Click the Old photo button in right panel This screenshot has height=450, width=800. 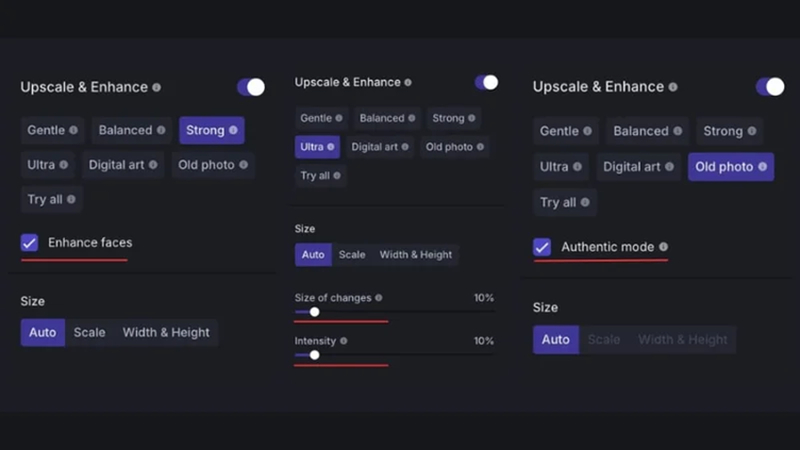[x=731, y=167]
